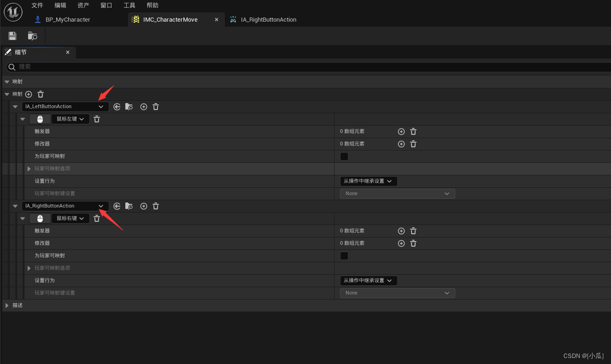Add a 触发器 element under 鼠标右键
Viewport: 611px width, 364px height.
pyautogui.click(x=401, y=231)
